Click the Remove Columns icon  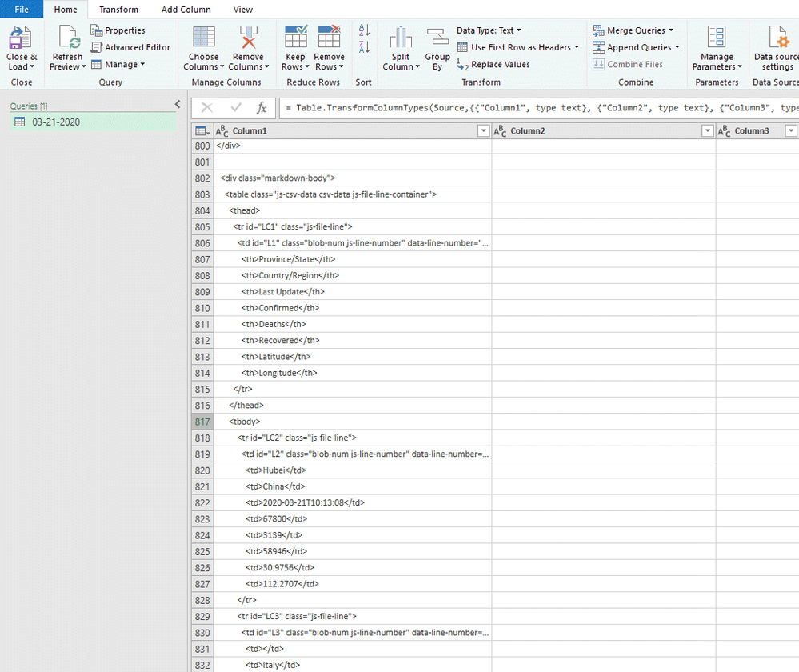pyautogui.click(x=248, y=38)
